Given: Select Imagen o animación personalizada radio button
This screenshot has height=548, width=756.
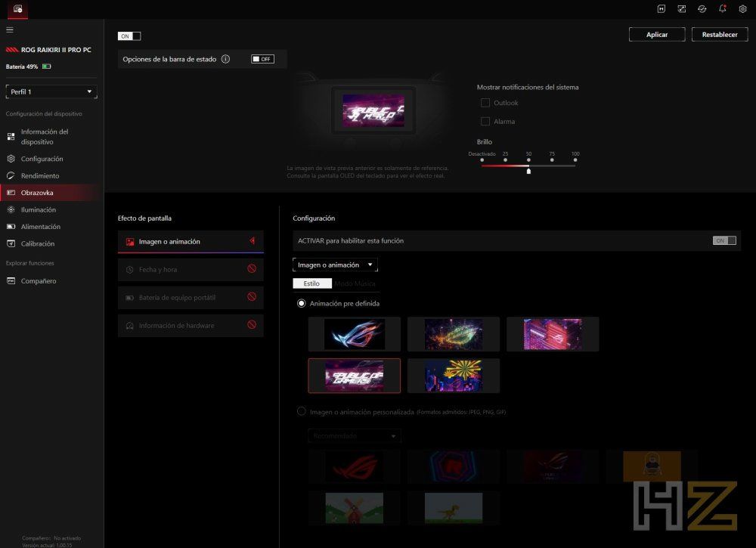Looking at the screenshot, I should tap(302, 412).
